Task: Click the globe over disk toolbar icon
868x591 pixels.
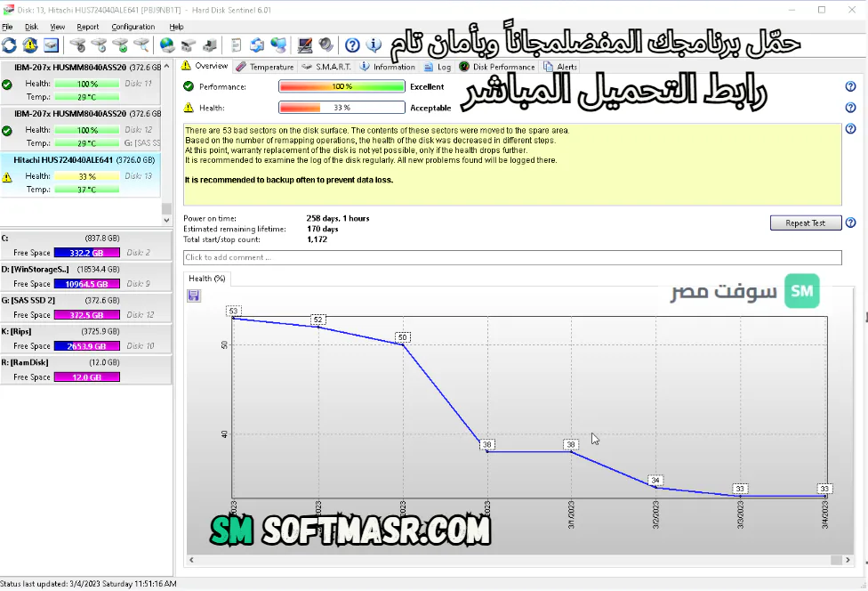Action: pyautogui.click(x=167, y=45)
